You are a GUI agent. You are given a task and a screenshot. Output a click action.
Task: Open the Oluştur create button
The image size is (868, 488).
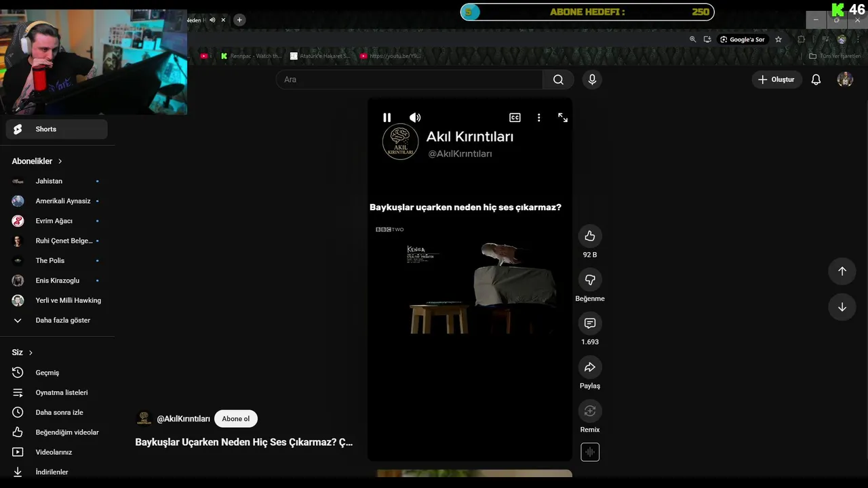(x=776, y=79)
